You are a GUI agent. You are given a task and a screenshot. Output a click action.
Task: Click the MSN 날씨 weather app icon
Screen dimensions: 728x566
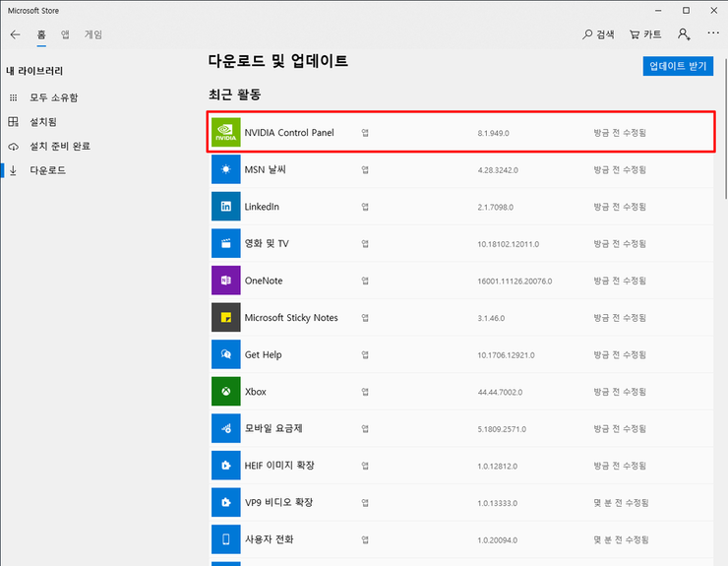(225, 169)
